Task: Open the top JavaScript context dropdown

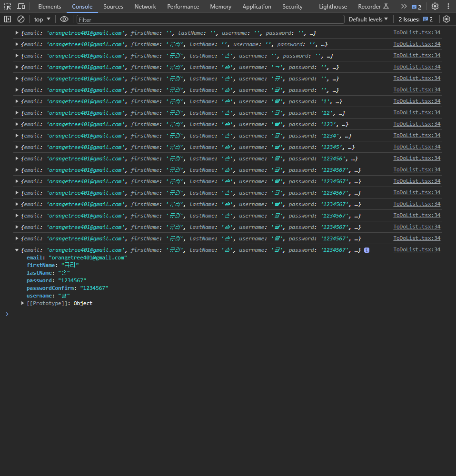Action: 42,20
